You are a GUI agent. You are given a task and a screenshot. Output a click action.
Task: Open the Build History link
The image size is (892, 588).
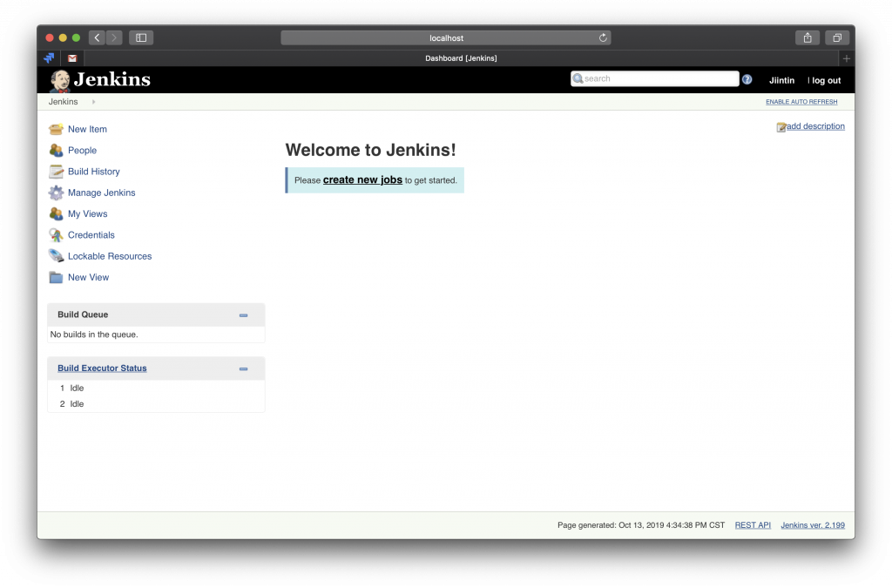coord(94,171)
